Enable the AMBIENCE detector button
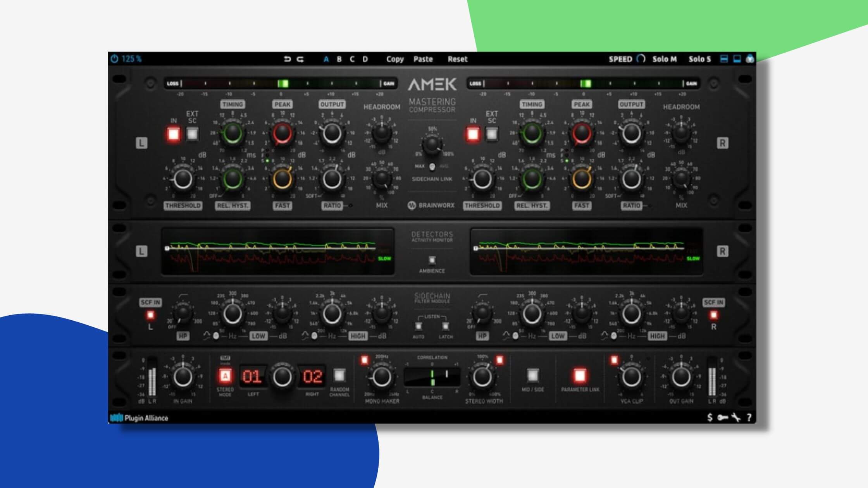 coord(432,260)
